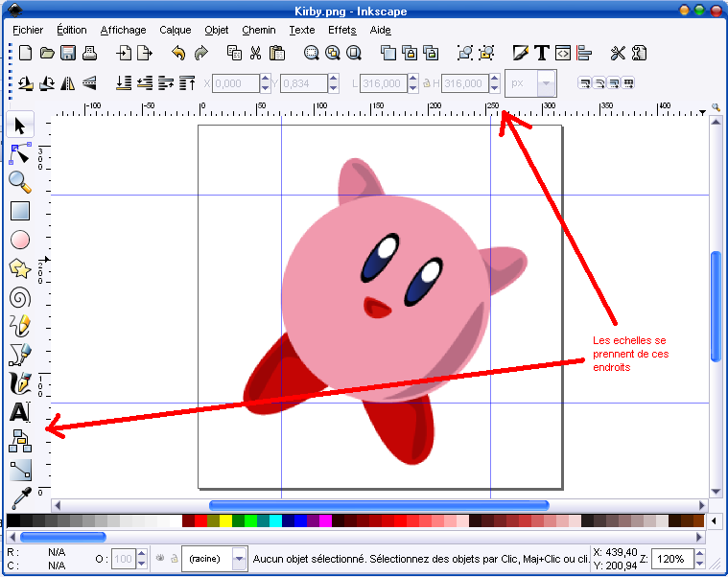Image resolution: width=728 pixels, height=577 pixels.
Task: Flip selection horizontally icon
Action: (68, 83)
